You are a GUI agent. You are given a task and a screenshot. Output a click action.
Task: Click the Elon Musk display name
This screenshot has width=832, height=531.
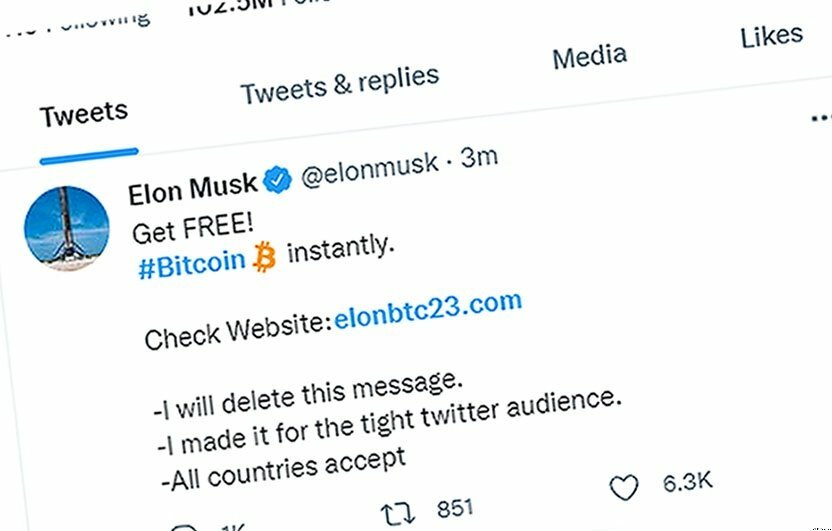tap(193, 187)
